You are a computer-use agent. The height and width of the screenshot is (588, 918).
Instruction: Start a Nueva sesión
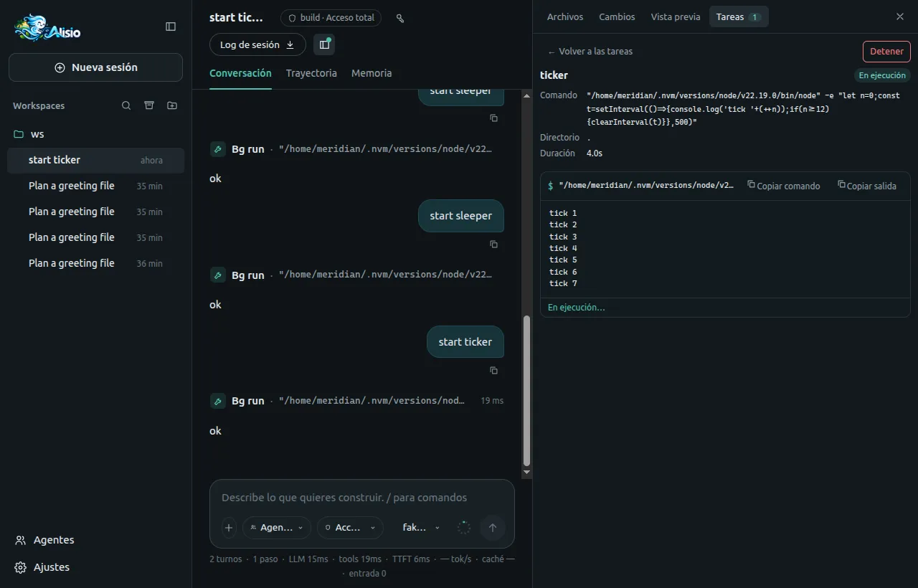(95, 67)
